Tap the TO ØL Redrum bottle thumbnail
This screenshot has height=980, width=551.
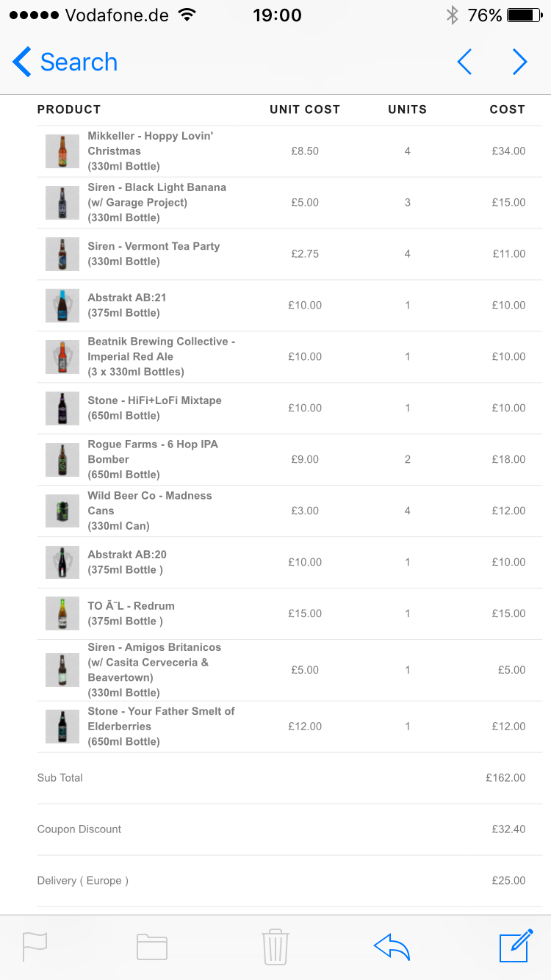tap(62, 613)
